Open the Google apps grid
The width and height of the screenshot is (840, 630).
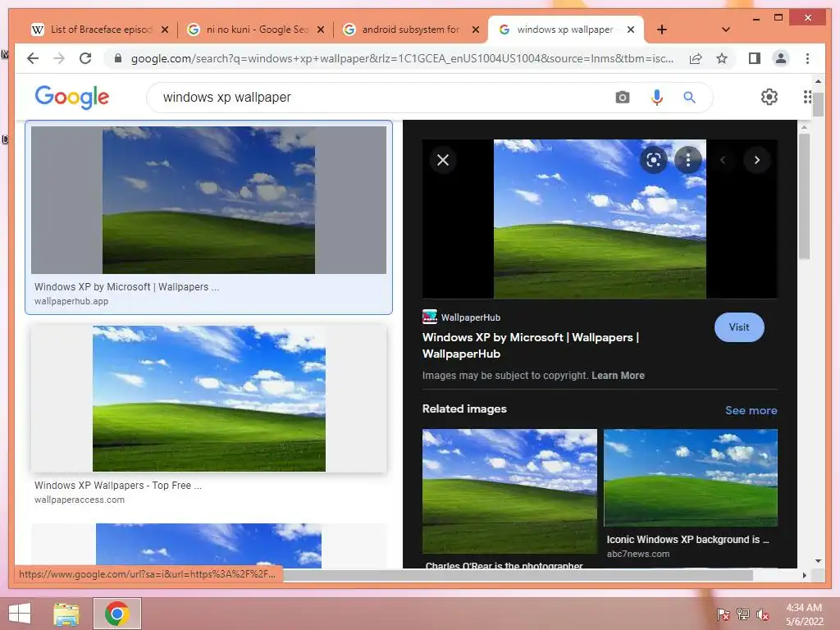tap(807, 97)
